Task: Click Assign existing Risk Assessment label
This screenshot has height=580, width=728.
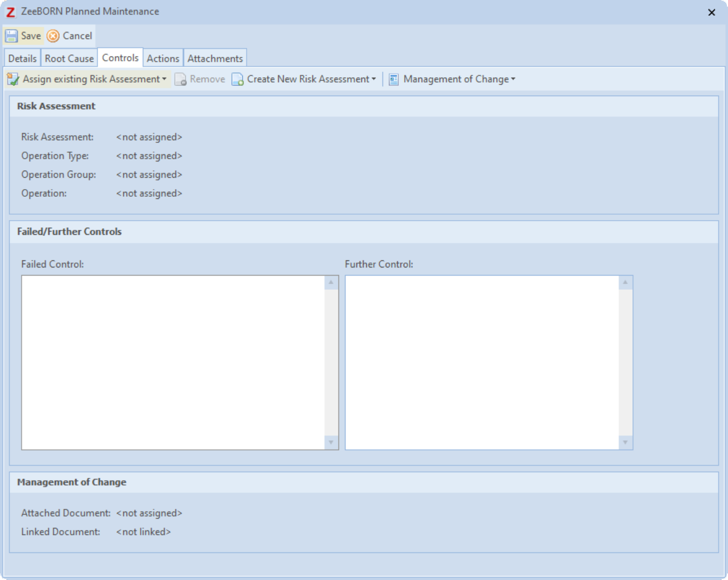Action: 91,79
